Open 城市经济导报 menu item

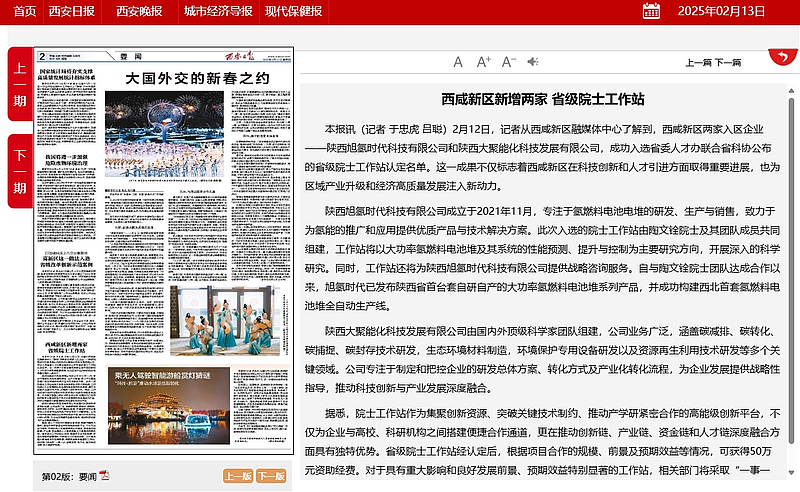[218, 11]
